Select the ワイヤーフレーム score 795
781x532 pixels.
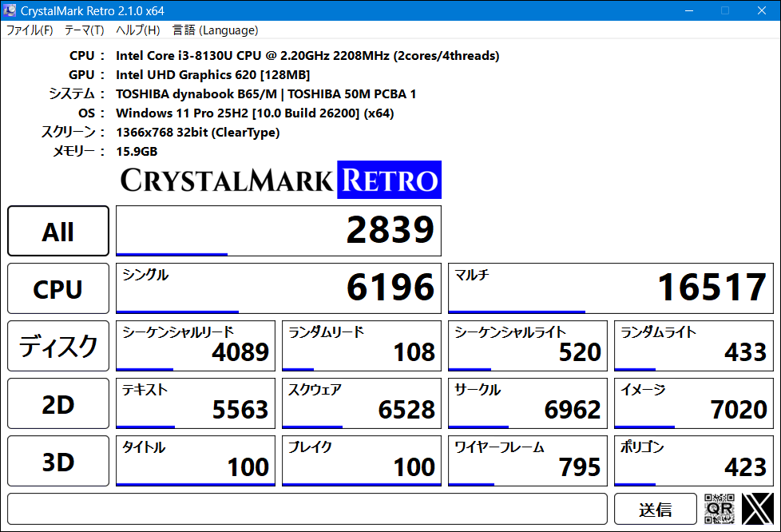coord(528,461)
